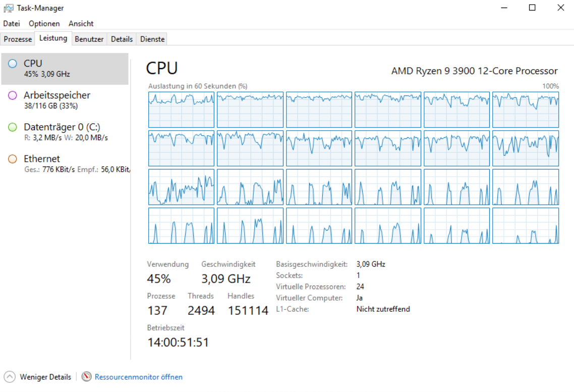Screen dimensions: 574x392
Task: Switch to the Benutzer tab
Action: pyautogui.click(x=89, y=39)
